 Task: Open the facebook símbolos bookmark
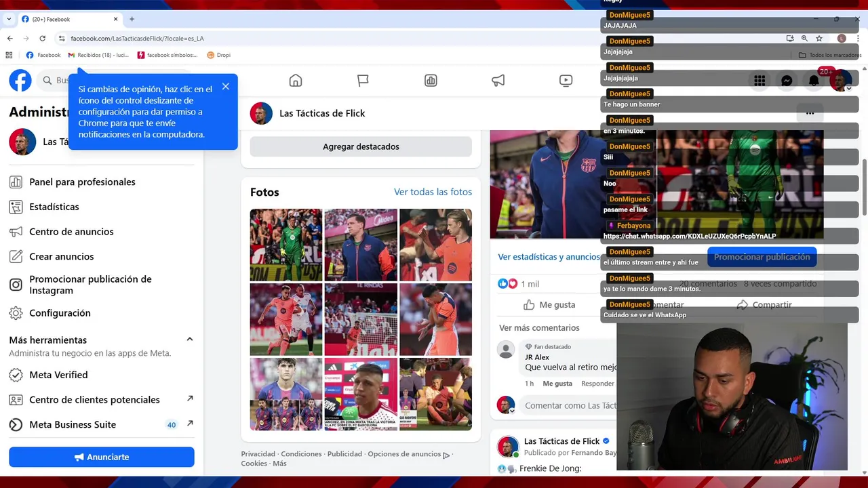click(167, 55)
